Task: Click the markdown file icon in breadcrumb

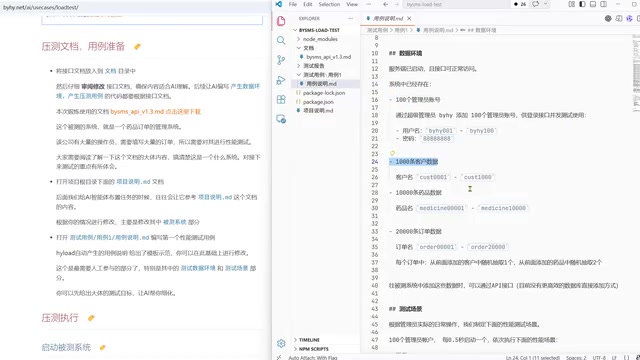Action: pos(418,30)
